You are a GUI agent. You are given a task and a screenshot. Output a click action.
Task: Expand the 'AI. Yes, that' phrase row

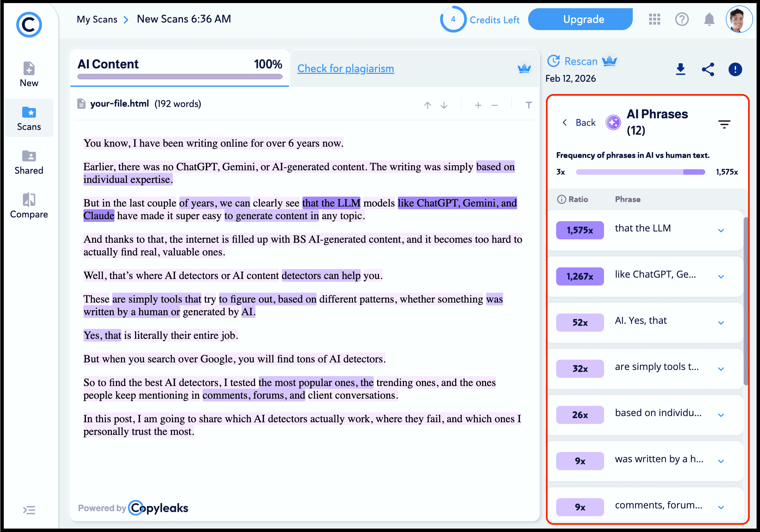coord(721,323)
